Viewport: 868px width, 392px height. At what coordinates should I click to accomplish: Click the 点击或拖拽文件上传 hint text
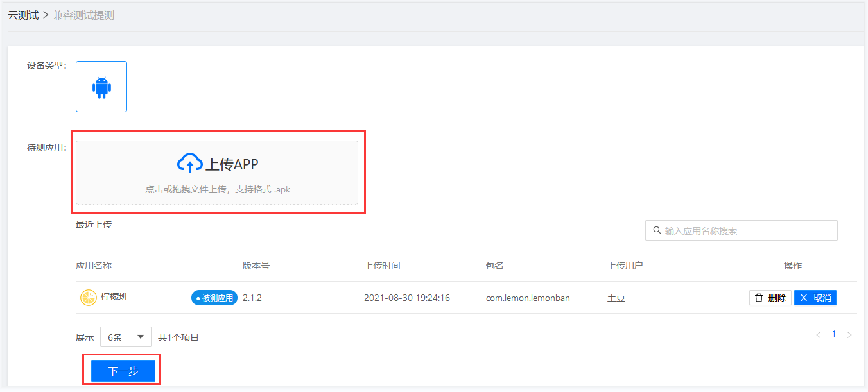coord(218,190)
